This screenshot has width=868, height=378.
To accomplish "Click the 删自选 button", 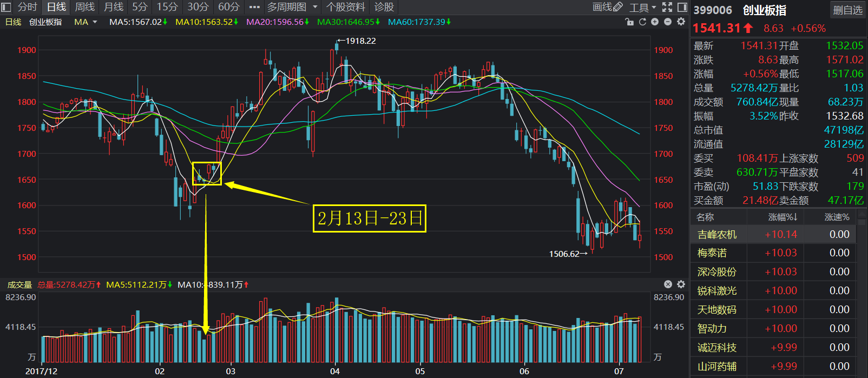I will coord(847,10).
